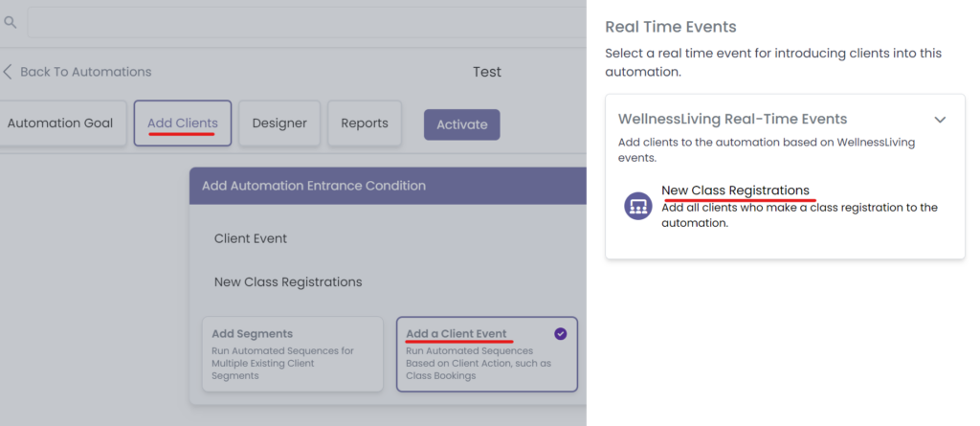Go to the Designer tab

coord(279,123)
